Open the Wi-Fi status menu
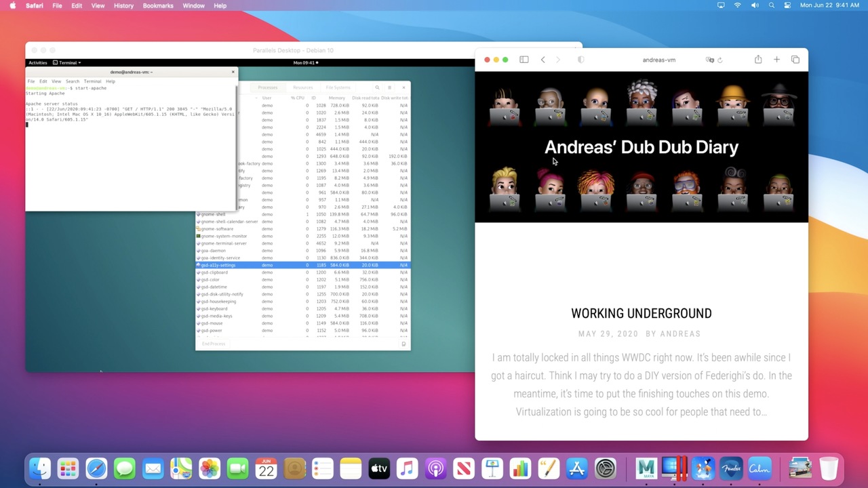Viewport: 868px width, 488px height. click(x=738, y=5)
